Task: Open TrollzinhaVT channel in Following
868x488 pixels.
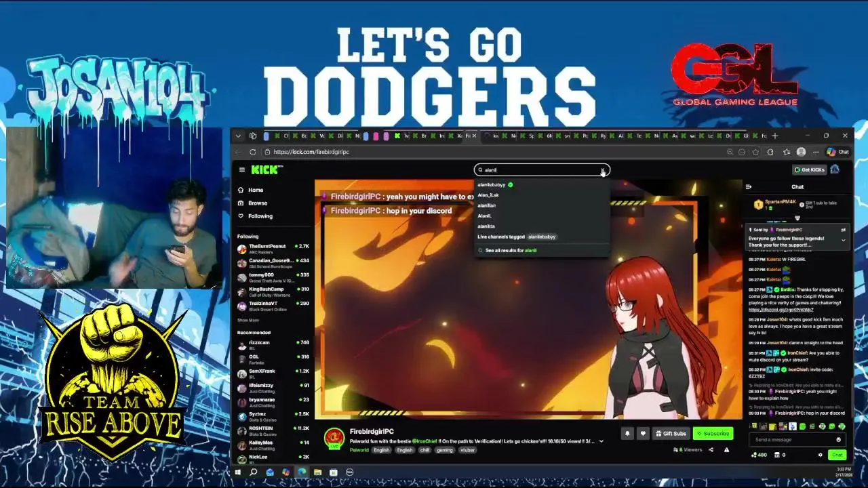Action: [x=273, y=306]
